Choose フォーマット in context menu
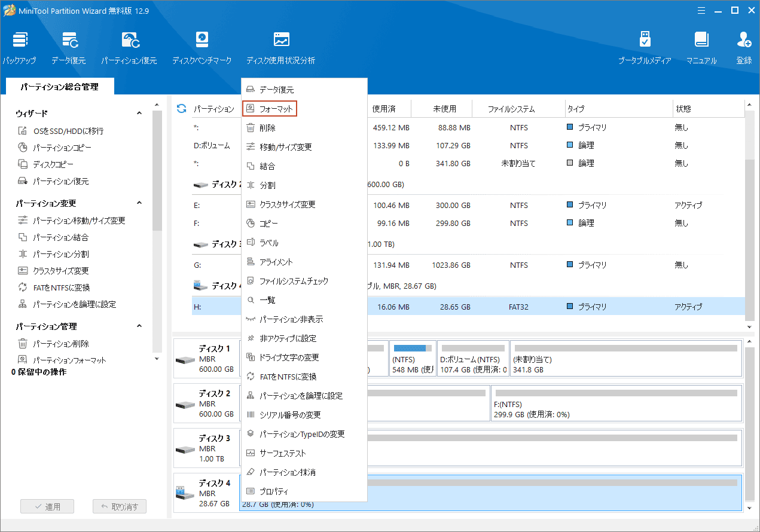This screenshot has height=532, width=760. click(270, 109)
